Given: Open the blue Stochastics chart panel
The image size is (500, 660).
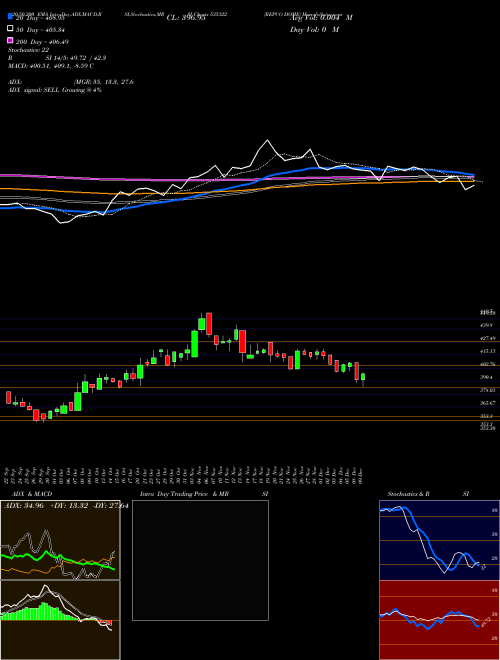Looking at the screenshot, I should pos(439,540).
